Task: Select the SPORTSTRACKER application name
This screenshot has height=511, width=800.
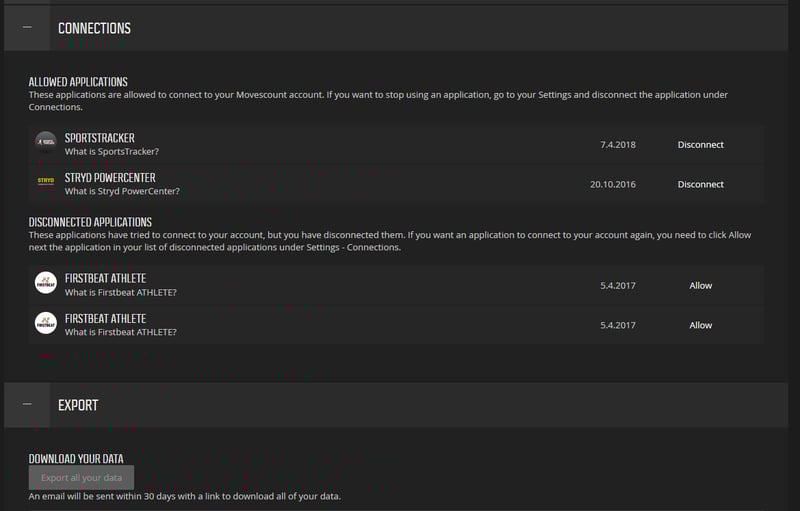Action: click(x=100, y=138)
